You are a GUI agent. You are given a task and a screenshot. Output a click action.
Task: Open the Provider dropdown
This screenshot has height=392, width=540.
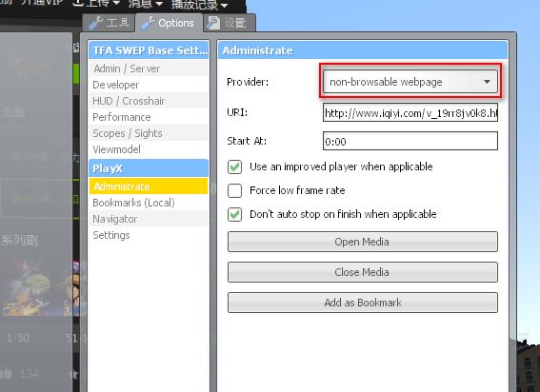click(410, 82)
